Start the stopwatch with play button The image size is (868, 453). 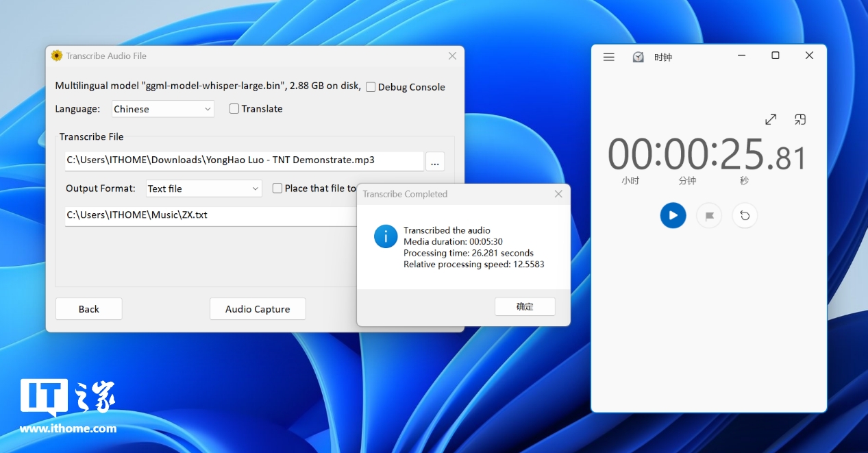click(x=673, y=215)
